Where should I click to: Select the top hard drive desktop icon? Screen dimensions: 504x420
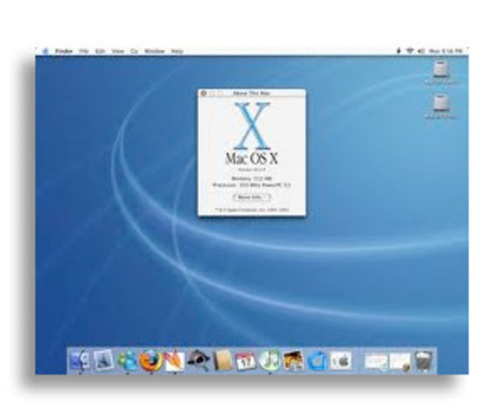pos(441,69)
